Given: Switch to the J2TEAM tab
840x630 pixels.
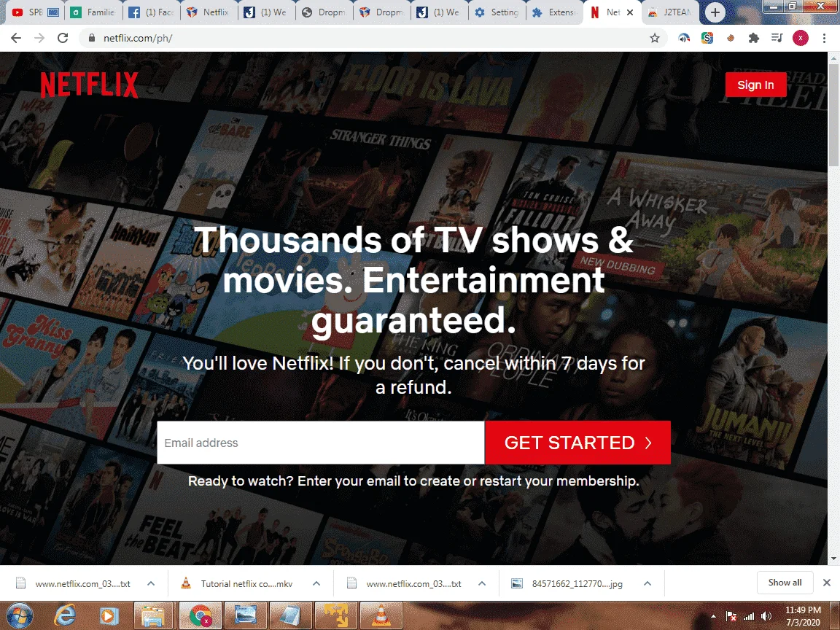Looking at the screenshot, I should pyautogui.click(x=671, y=12).
